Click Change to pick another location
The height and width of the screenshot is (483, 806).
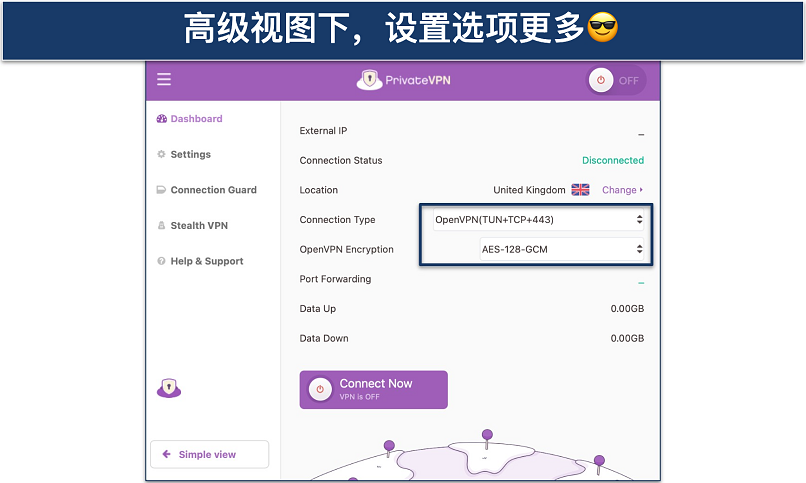pyautogui.click(x=622, y=190)
